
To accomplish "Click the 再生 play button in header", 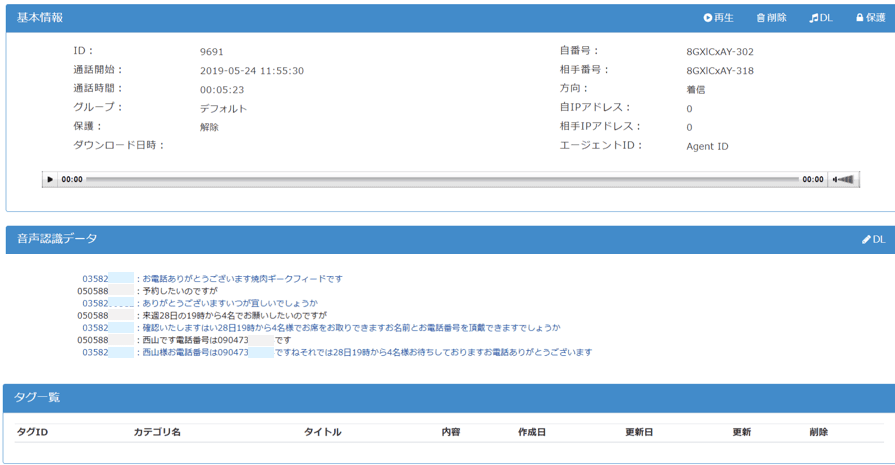I will [718, 18].
